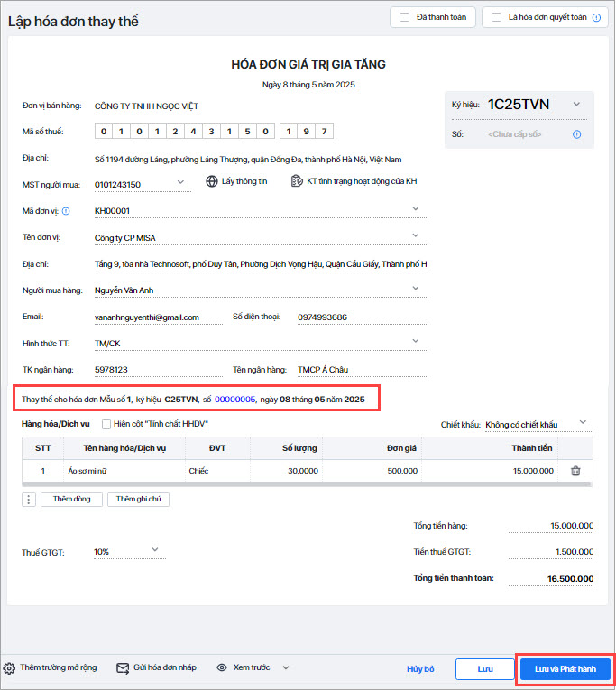616x690 pixels.
Task: Click the info icon next to Số field
Action: pos(576,134)
